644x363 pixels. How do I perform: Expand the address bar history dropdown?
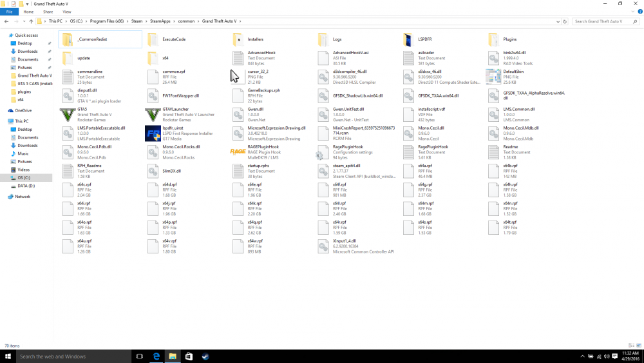pyautogui.click(x=558, y=21)
